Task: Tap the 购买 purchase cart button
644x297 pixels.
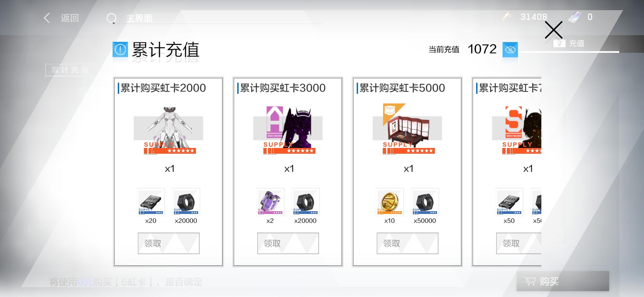Action: (x=563, y=281)
